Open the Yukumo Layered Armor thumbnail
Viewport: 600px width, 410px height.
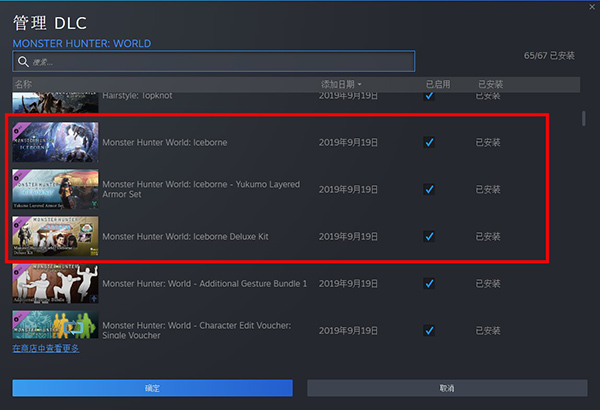(x=55, y=189)
